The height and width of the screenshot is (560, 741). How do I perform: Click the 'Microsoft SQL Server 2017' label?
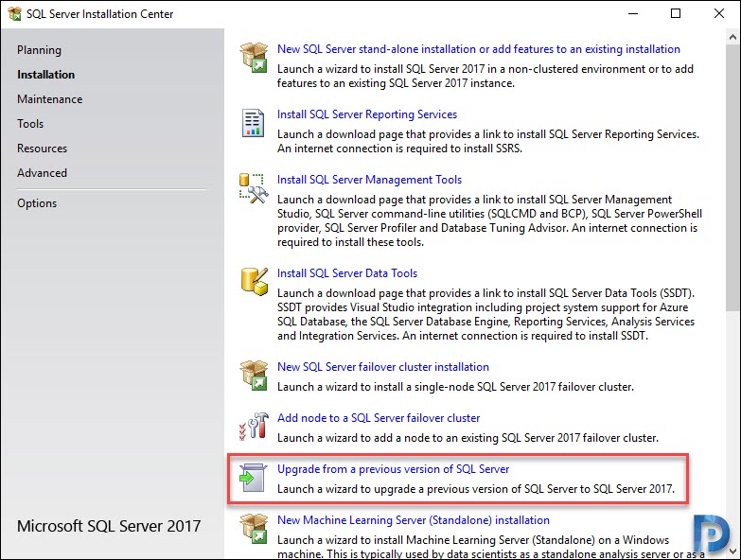[x=109, y=526]
